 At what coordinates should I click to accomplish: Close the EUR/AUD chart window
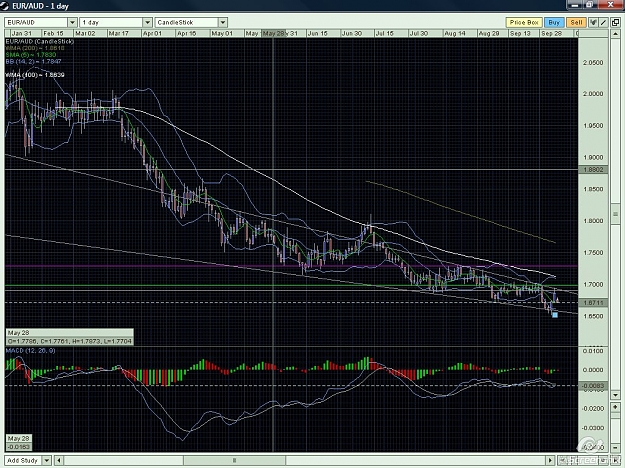point(611,4)
